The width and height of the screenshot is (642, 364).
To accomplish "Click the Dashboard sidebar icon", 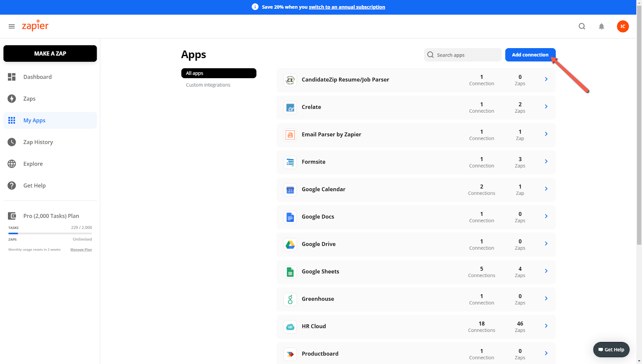I will click(12, 77).
